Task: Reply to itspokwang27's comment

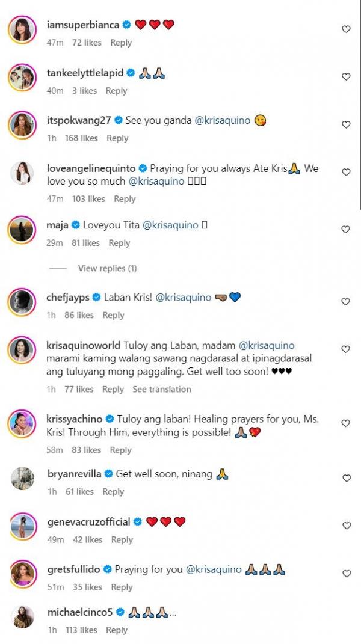Action: click(x=117, y=138)
